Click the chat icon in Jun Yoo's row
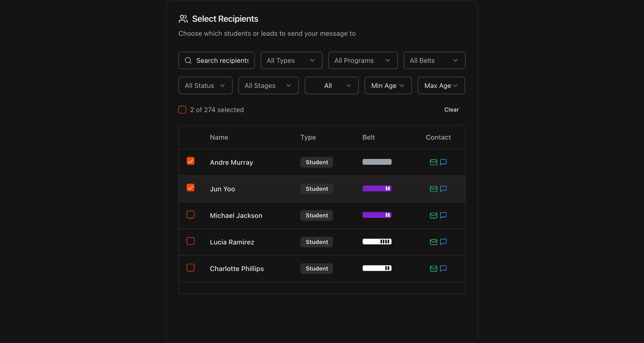This screenshot has width=644, height=343. coord(443,189)
